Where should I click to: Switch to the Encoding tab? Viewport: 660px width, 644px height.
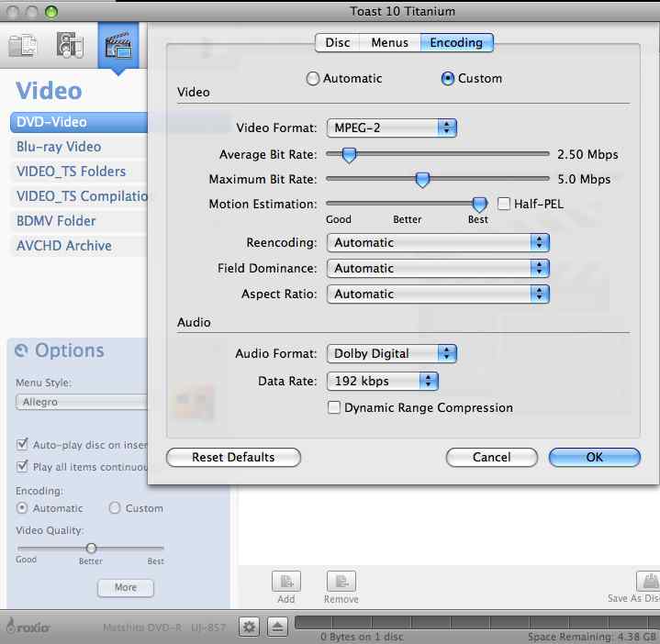(x=456, y=42)
